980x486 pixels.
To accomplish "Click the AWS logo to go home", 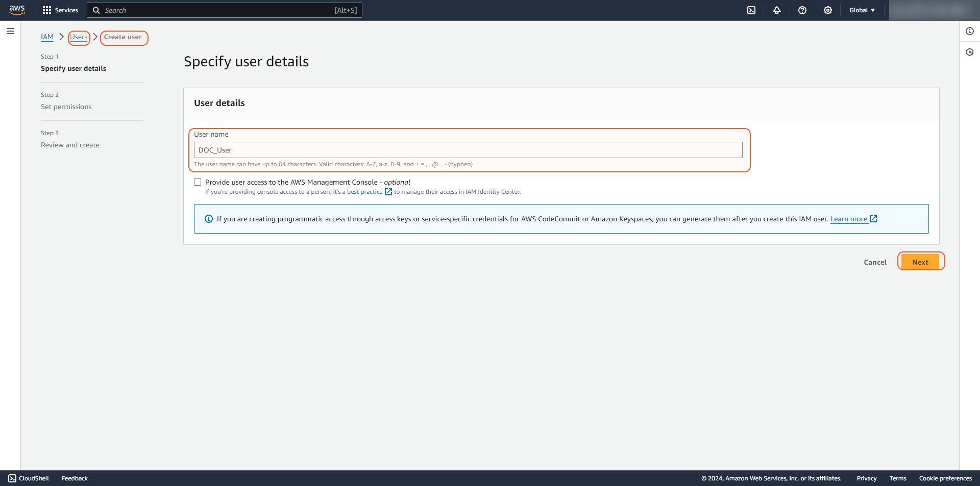I will (x=17, y=10).
